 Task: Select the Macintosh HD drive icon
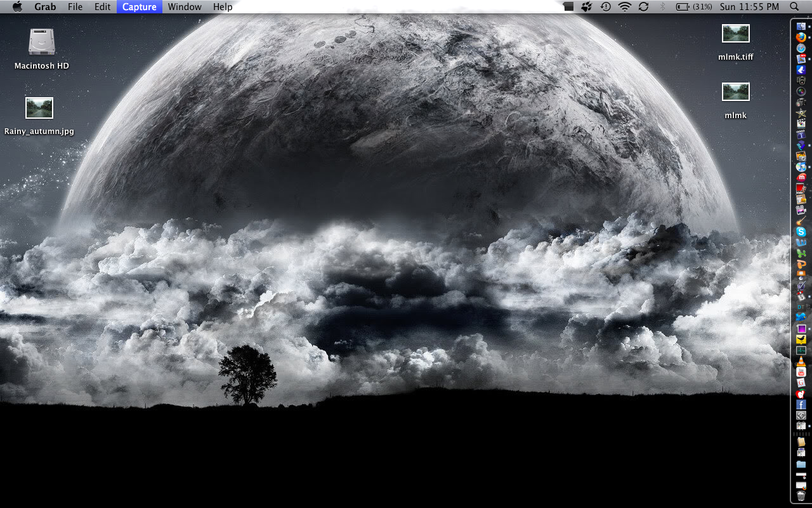(x=42, y=43)
